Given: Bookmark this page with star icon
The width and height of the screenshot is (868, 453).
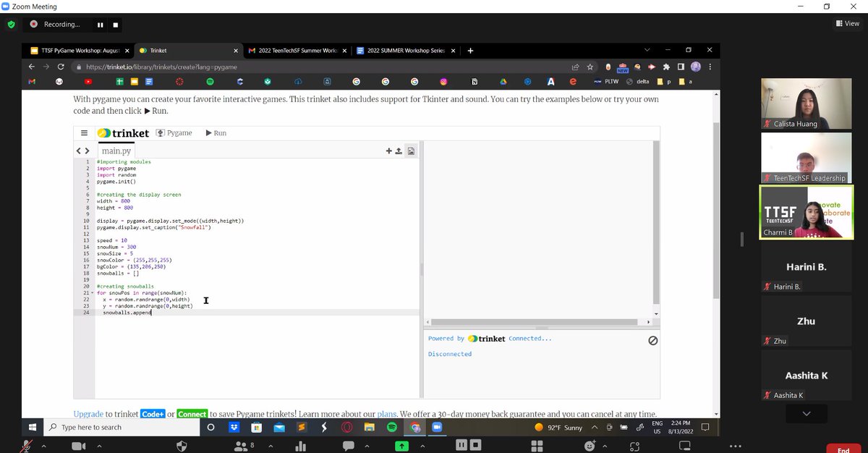Looking at the screenshot, I should pos(591,67).
